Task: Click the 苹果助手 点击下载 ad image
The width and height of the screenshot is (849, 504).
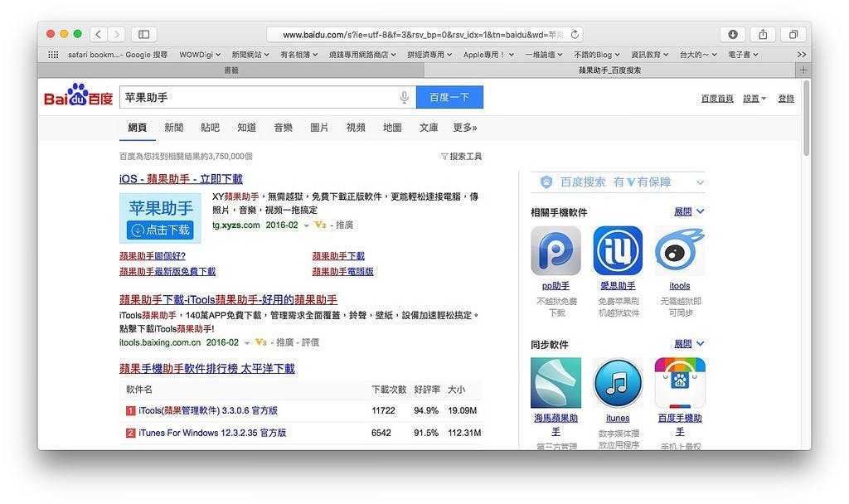Action: pyautogui.click(x=160, y=218)
